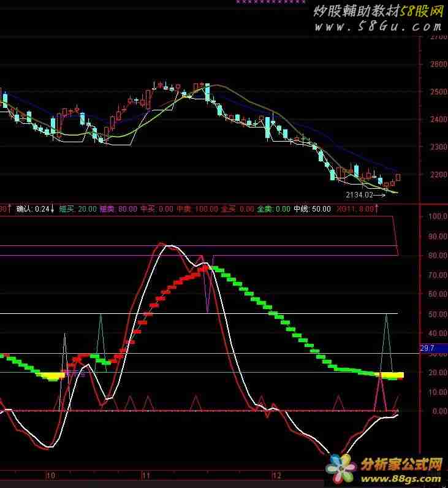448x488 pixels.
Task: Click the XG11 8.00 indicator label
Action: click(x=357, y=209)
